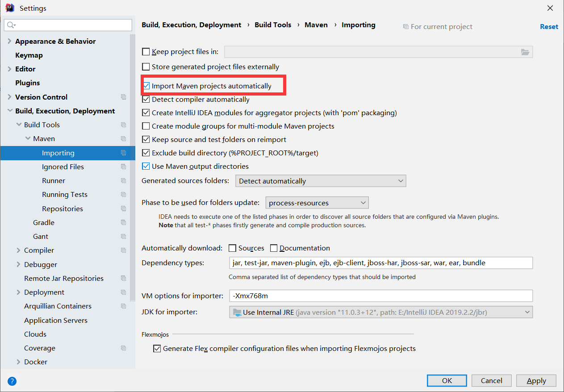Click the project-level icon beside Gradle
564x392 pixels.
124,222
